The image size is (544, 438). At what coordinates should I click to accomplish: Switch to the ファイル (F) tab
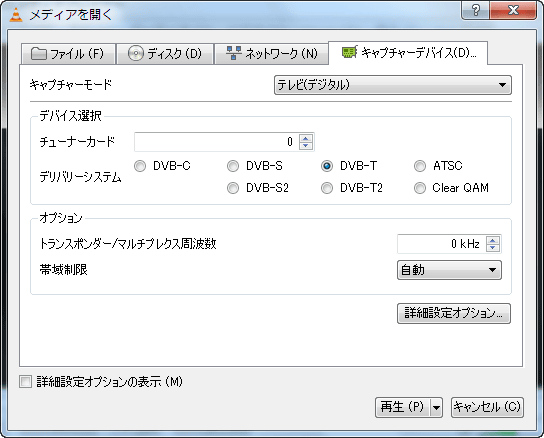click(68, 53)
